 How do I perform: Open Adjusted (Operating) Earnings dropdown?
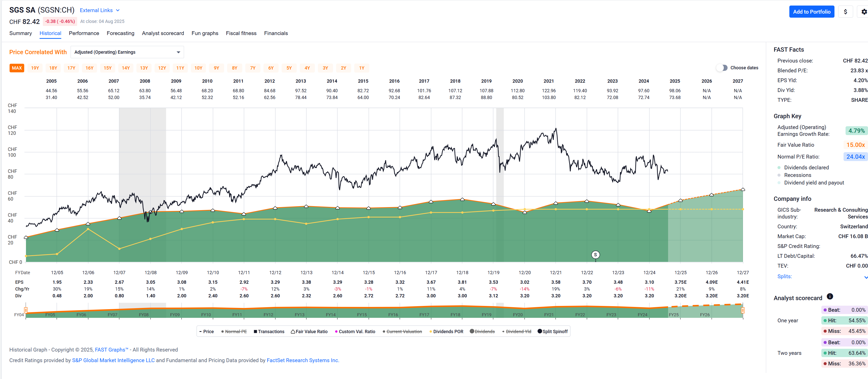tap(127, 52)
